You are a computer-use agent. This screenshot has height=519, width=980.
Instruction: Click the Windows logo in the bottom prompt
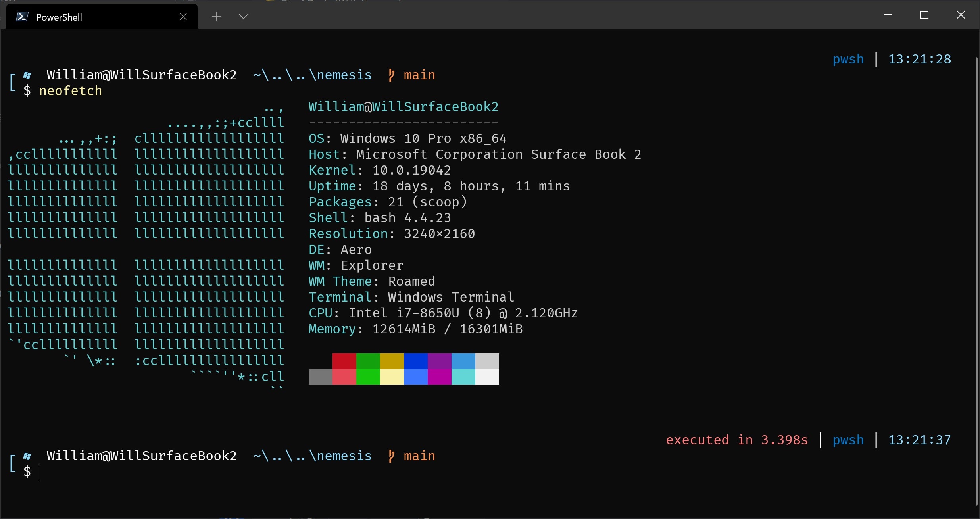(27, 456)
